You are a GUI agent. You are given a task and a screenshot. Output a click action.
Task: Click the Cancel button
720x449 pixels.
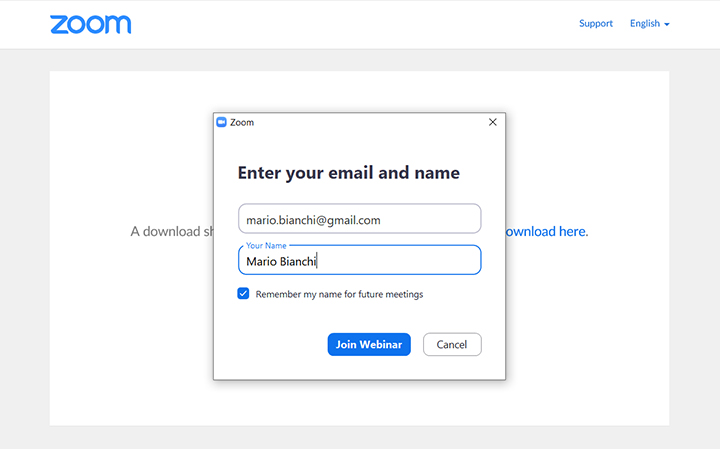452,344
